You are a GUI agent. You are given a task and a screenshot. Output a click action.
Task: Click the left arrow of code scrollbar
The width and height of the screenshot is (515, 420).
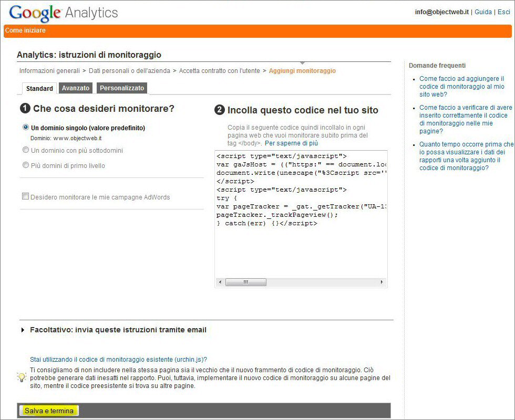point(220,282)
